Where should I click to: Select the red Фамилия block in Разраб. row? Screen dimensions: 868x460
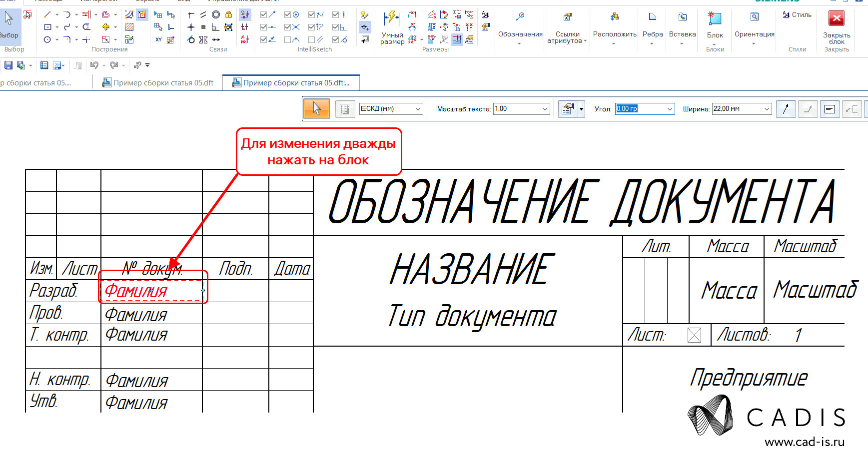tap(153, 291)
